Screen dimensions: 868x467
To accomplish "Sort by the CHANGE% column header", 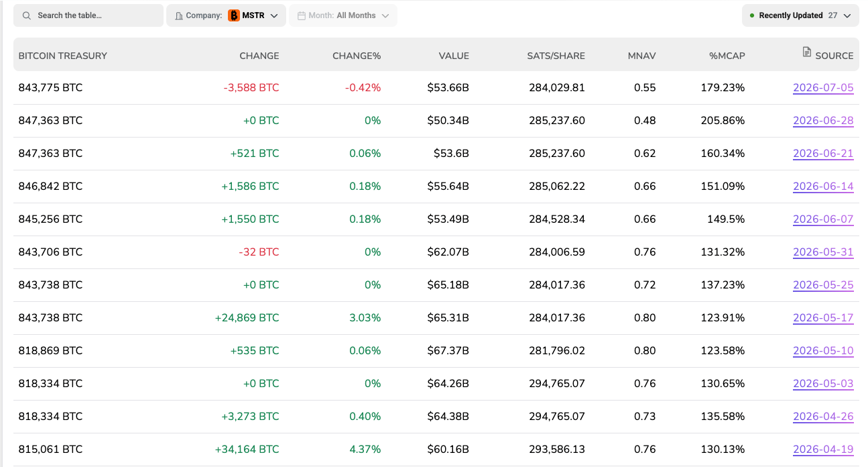I will click(x=357, y=56).
